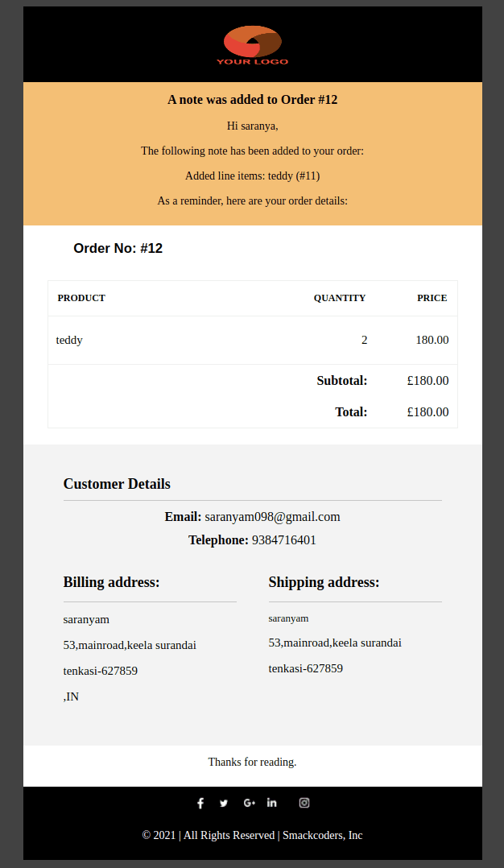Select the email saranyam098@gmail.com
The width and height of the screenshot is (504, 868).
pos(272,516)
